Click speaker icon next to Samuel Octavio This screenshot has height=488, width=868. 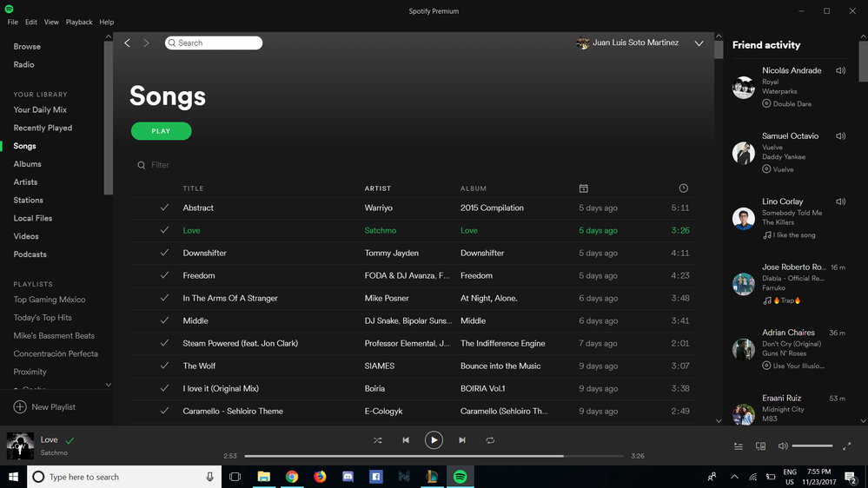(841, 135)
